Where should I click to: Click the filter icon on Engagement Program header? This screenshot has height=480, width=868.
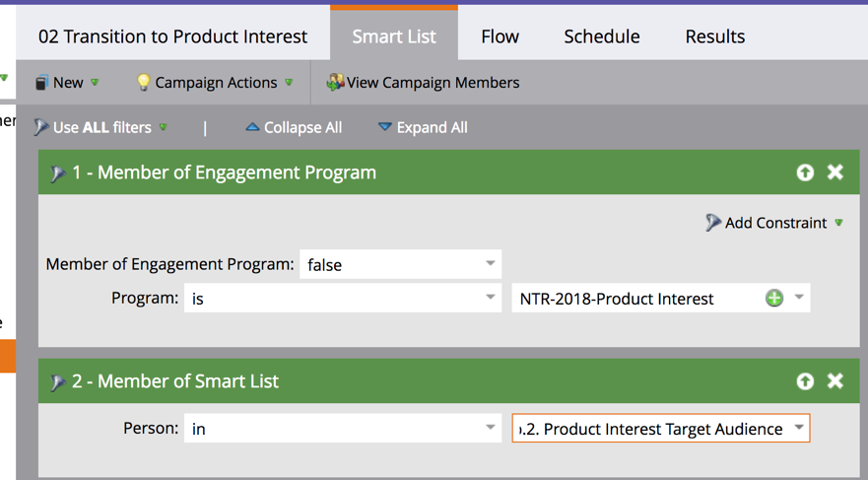(x=57, y=173)
